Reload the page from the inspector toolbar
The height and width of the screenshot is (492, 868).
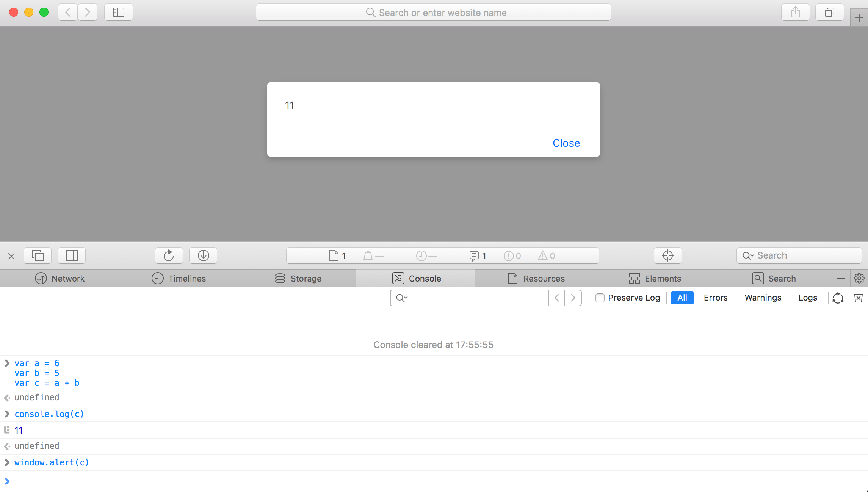(169, 255)
